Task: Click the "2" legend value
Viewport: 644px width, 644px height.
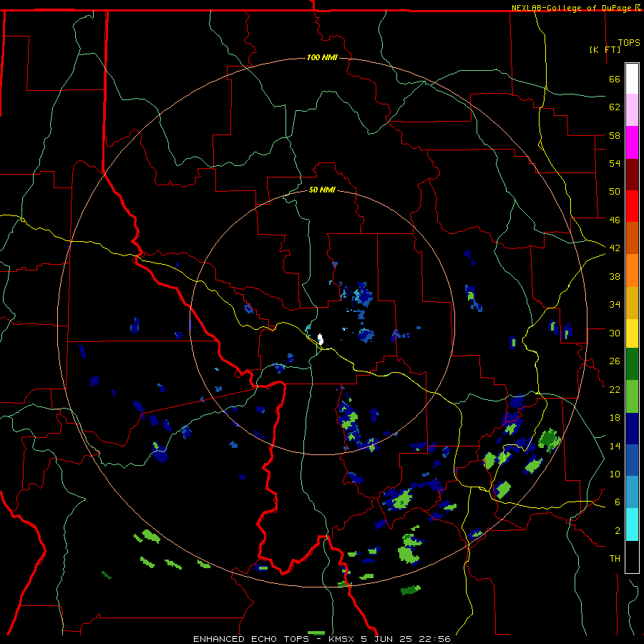Action: coord(618,531)
